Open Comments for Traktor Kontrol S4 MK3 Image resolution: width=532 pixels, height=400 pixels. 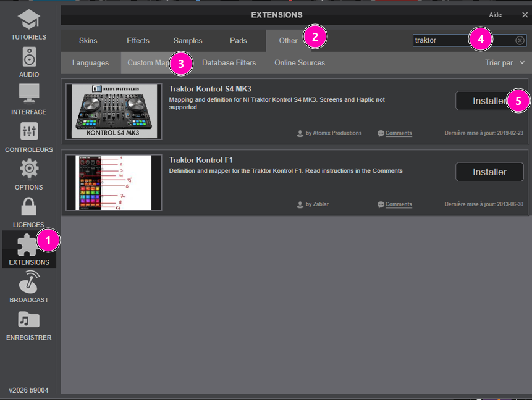(398, 133)
